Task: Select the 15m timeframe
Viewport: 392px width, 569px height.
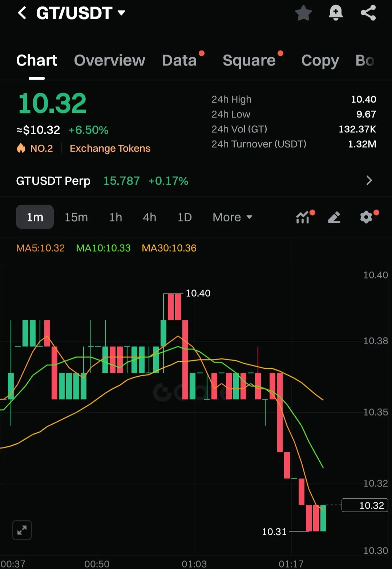Action: pyautogui.click(x=76, y=217)
